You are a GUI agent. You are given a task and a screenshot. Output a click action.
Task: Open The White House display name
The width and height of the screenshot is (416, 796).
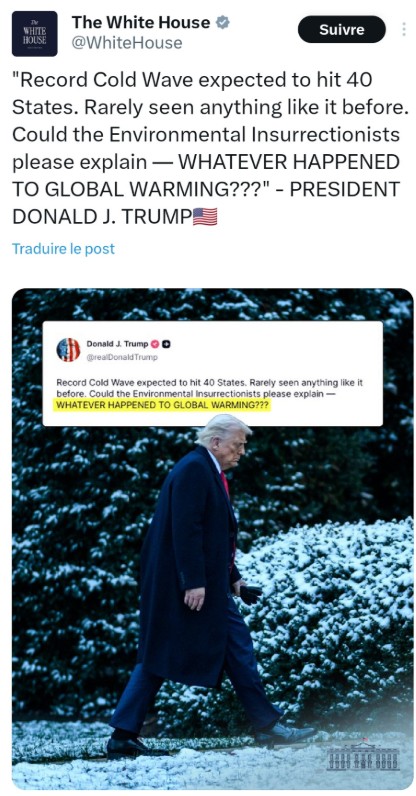(x=141, y=22)
